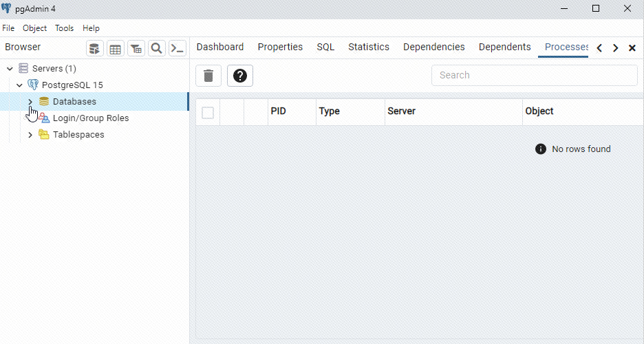Click the PostgreSQL 15 elephant icon
The width and height of the screenshot is (644, 344).
[x=33, y=85]
